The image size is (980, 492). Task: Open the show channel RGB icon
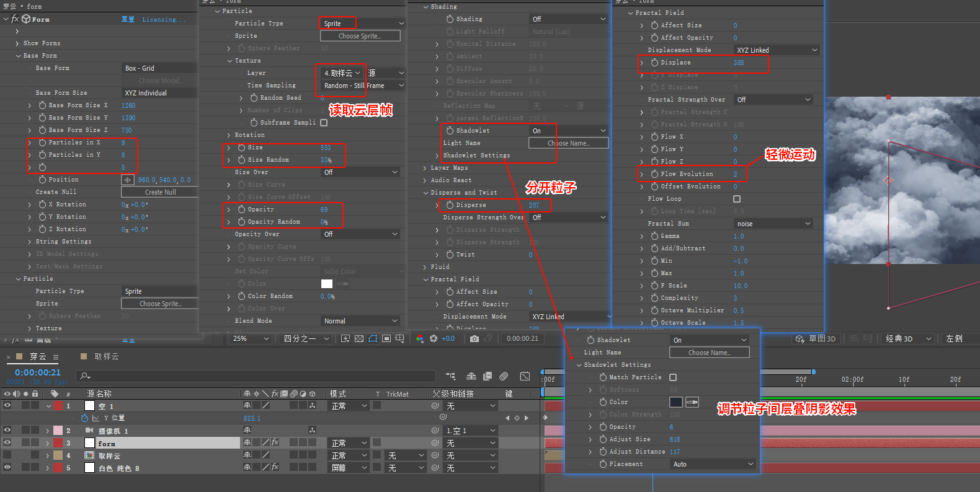[x=420, y=338]
